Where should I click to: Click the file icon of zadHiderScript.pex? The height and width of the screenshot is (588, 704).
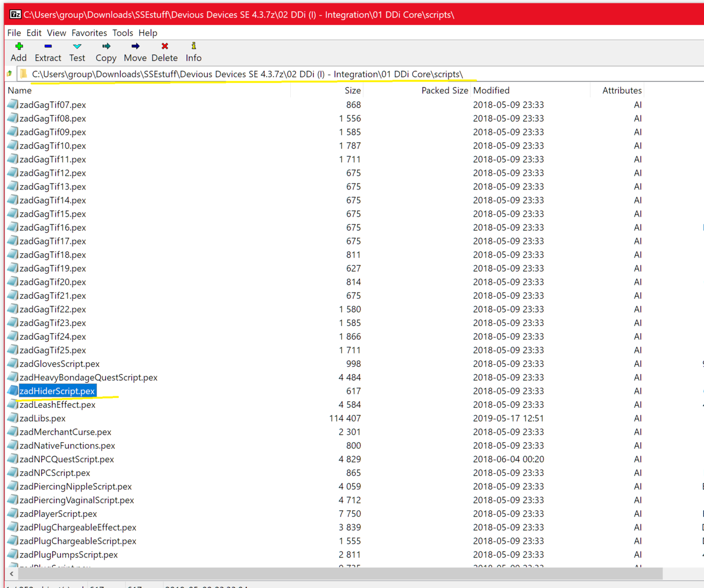point(13,391)
